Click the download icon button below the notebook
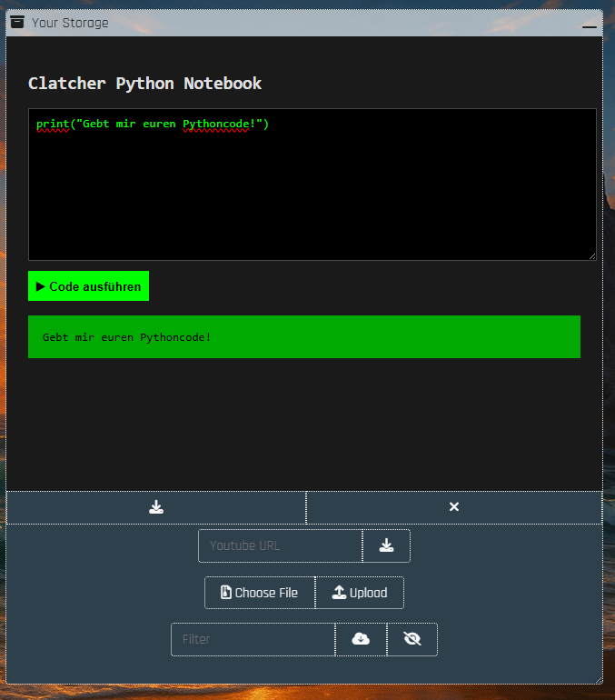Image resolution: width=615 pixels, height=700 pixels. (156, 507)
